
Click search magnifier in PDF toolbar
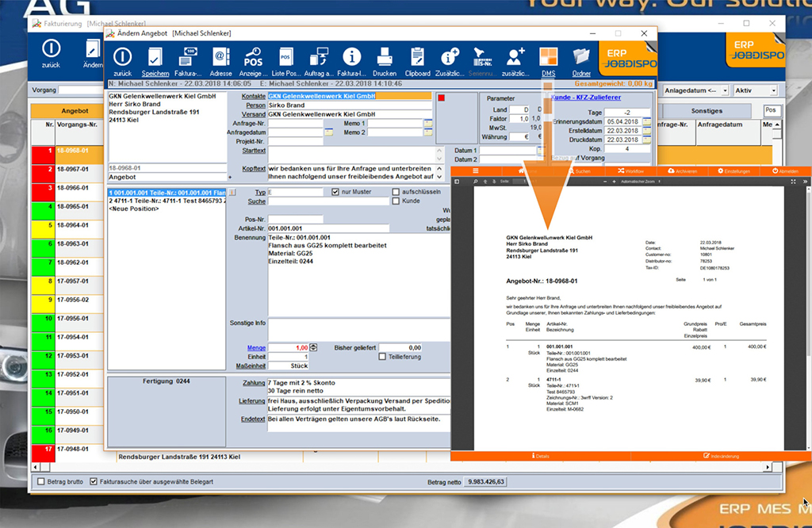(476, 182)
